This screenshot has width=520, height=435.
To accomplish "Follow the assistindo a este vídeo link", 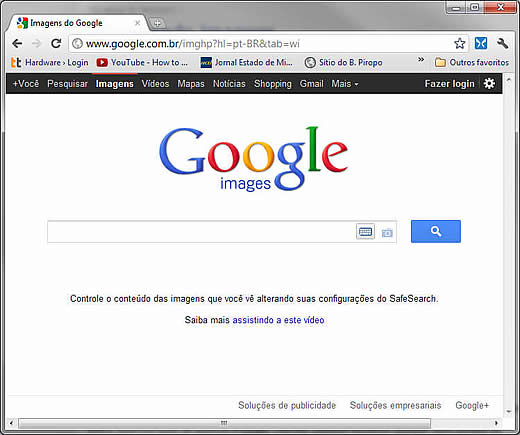I will (x=278, y=320).
